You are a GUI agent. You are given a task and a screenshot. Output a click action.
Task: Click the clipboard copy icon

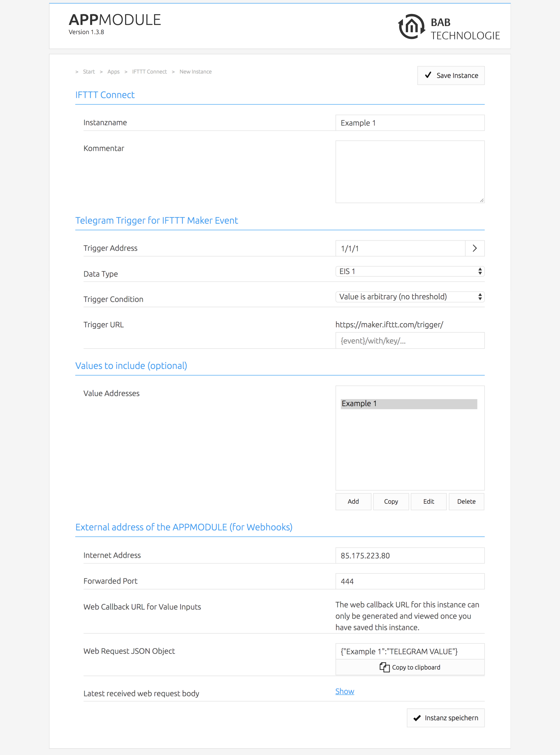384,667
